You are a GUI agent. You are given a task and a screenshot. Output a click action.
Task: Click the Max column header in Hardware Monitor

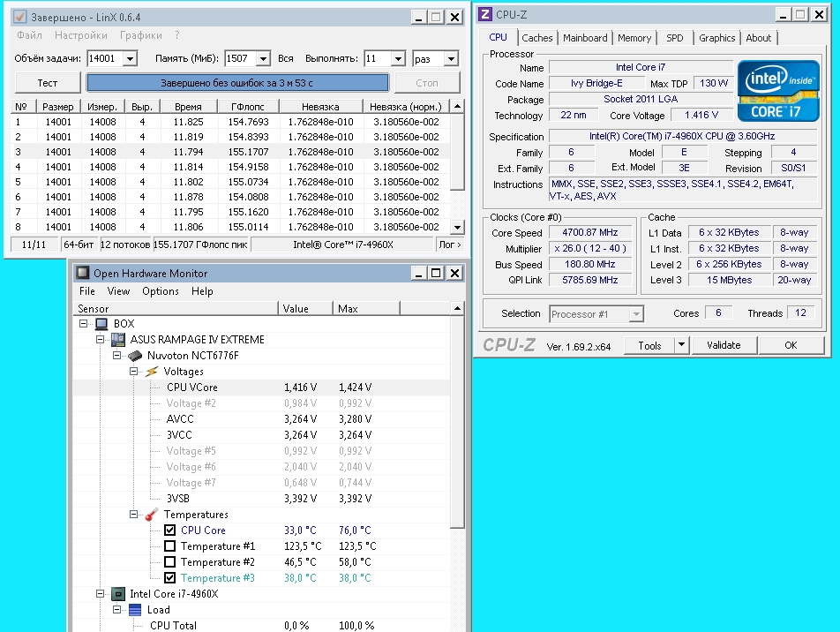(x=366, y=308)
